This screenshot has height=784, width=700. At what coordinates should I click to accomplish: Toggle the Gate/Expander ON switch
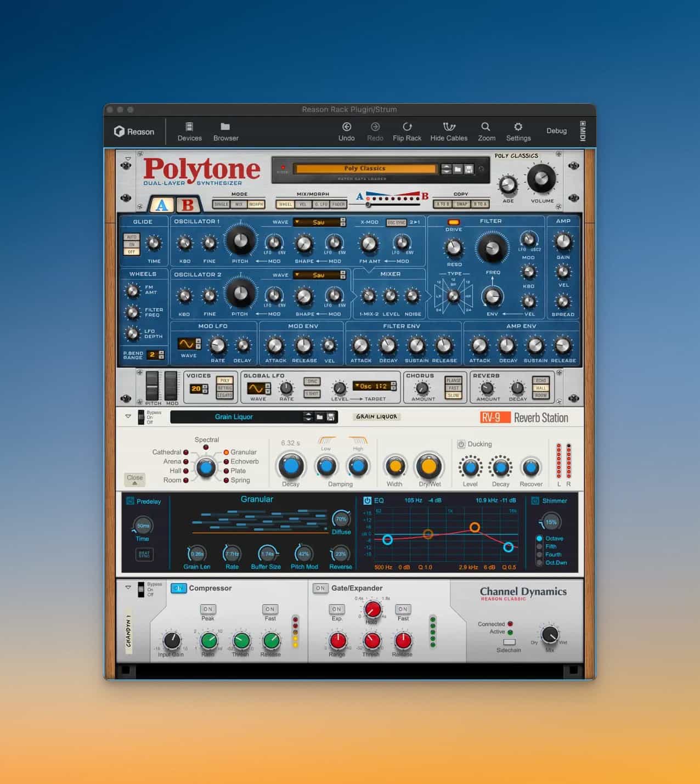click(x=320, y=588)
